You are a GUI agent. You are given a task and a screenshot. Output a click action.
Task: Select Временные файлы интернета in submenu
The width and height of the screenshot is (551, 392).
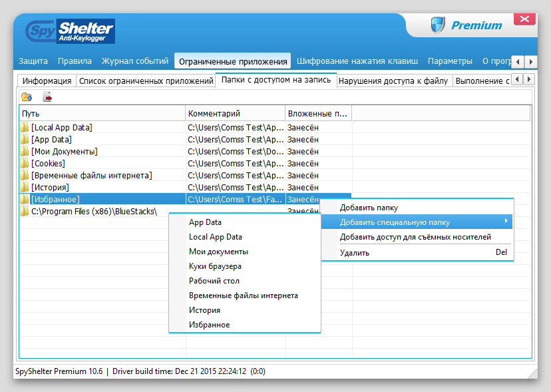point(245,295)
